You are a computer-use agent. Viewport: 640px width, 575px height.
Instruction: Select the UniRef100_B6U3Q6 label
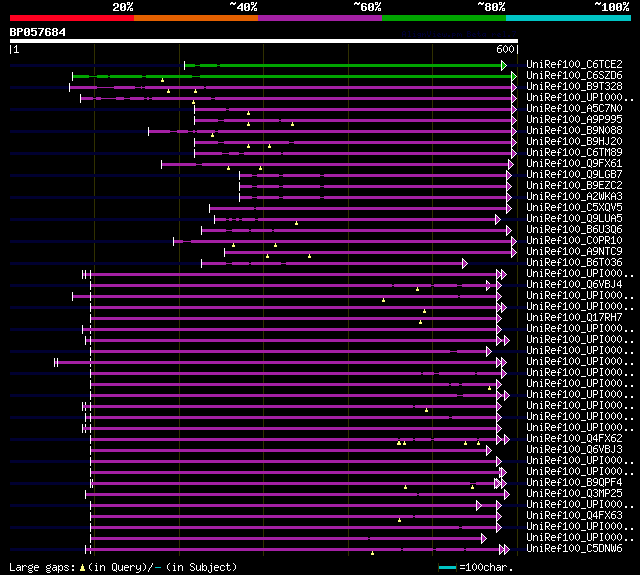[x=574, y=230]
